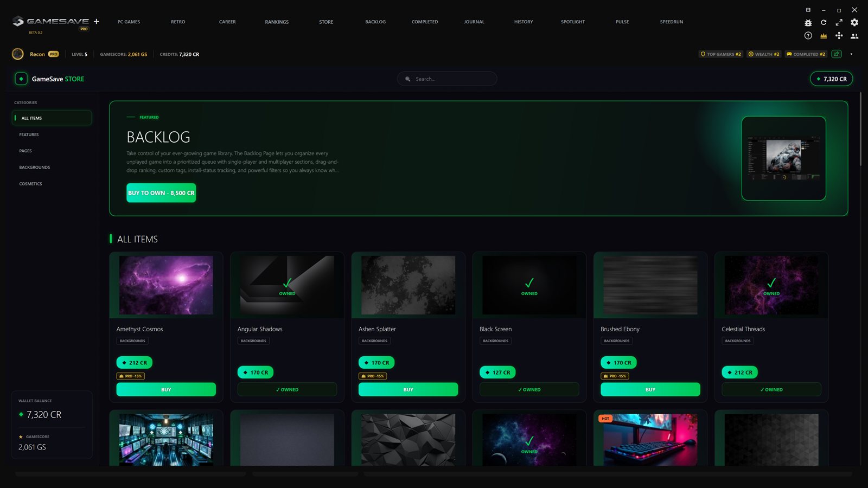
Task: Click the 127 CR price on Black Screen
Action: (x=497, y=373)
